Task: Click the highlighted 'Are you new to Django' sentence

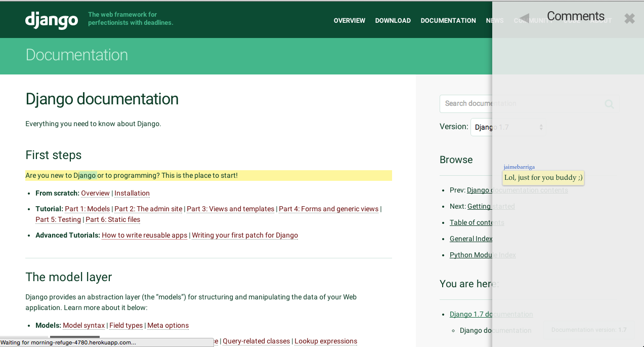Action: coord(208,175)
